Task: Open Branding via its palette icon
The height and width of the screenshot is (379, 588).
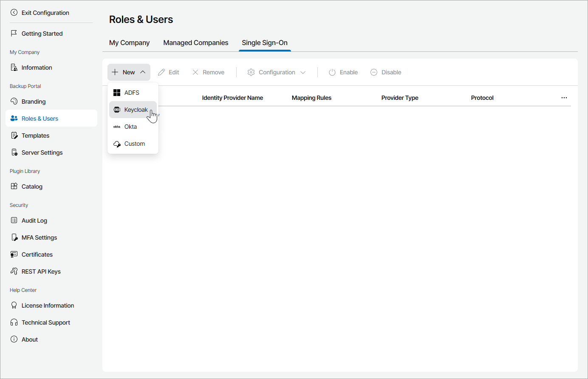Action: 14,102
